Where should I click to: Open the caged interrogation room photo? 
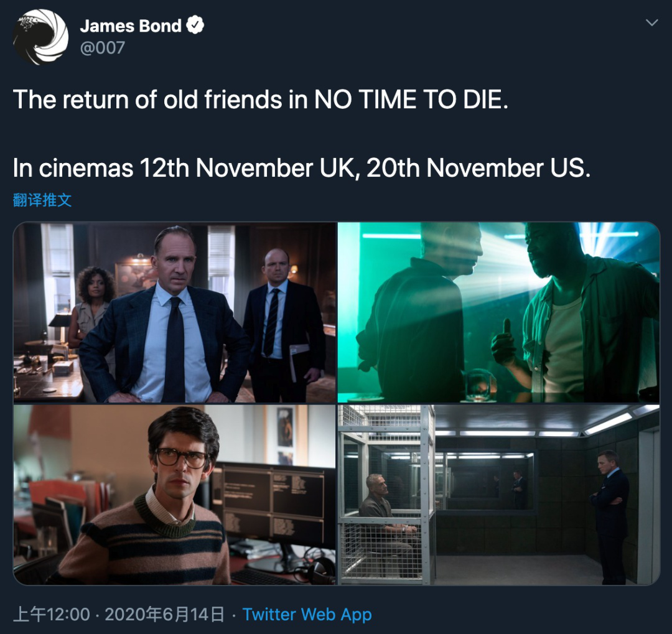[x=498, y=495]
